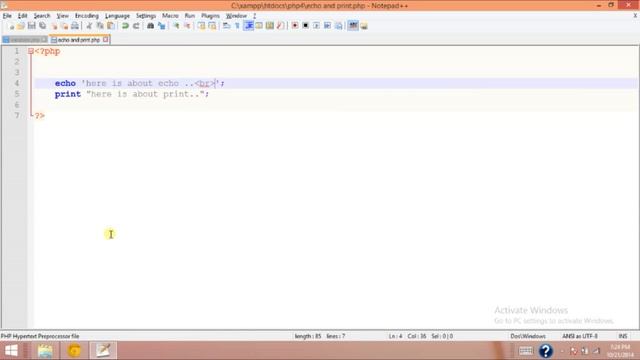Stop macro recording with black square
The image size is (640, 360).
(x=305, y=26)
